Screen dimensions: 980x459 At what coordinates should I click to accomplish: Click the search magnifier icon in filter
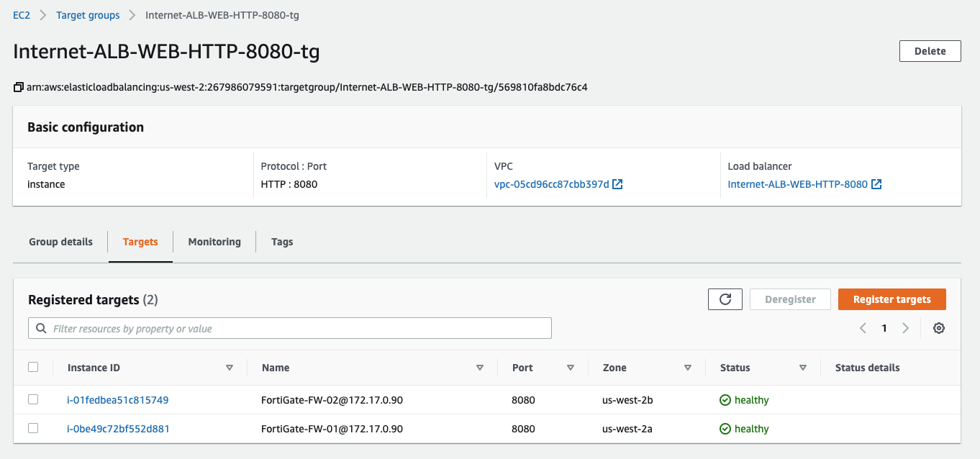40,329
